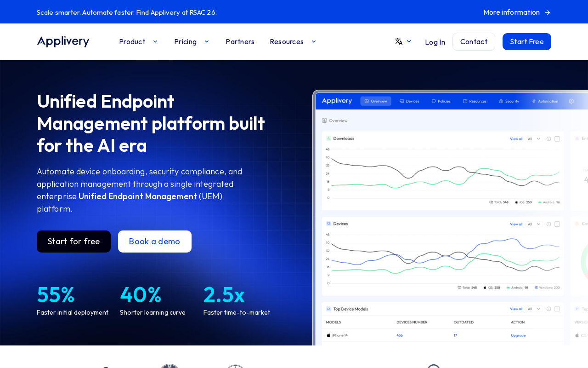The image size is (588, 368).
Task: Select the Policies tab in the dashboard preview
Action: pos(441,101)
